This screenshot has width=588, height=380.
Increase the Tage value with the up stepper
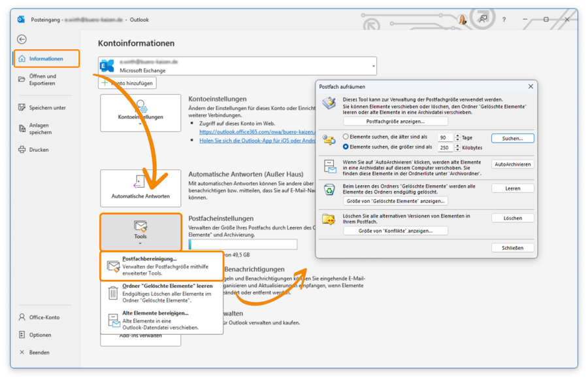pyautogui.click(x=457, y=135)
